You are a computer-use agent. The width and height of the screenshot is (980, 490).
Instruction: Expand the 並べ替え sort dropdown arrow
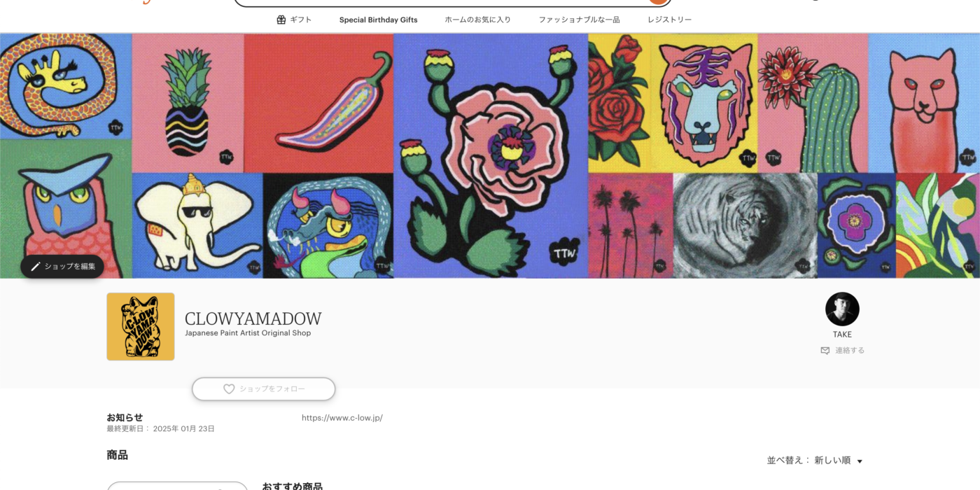pos(860,461)
